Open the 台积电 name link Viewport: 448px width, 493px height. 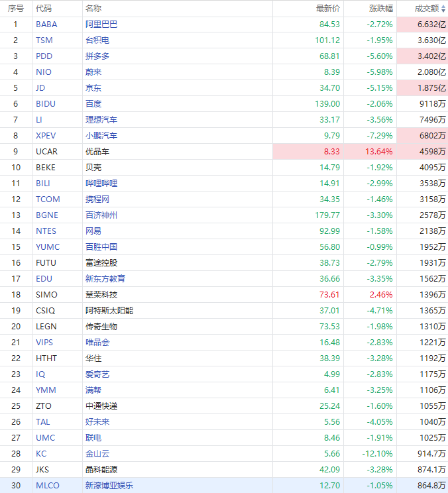coord(97,40)
